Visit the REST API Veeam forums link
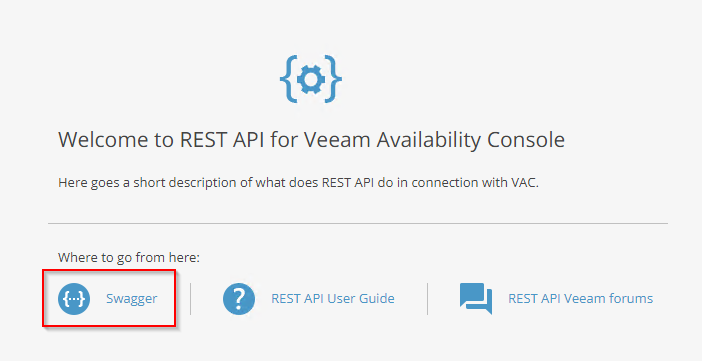This screenshot has width=702, height=361. 580,298
